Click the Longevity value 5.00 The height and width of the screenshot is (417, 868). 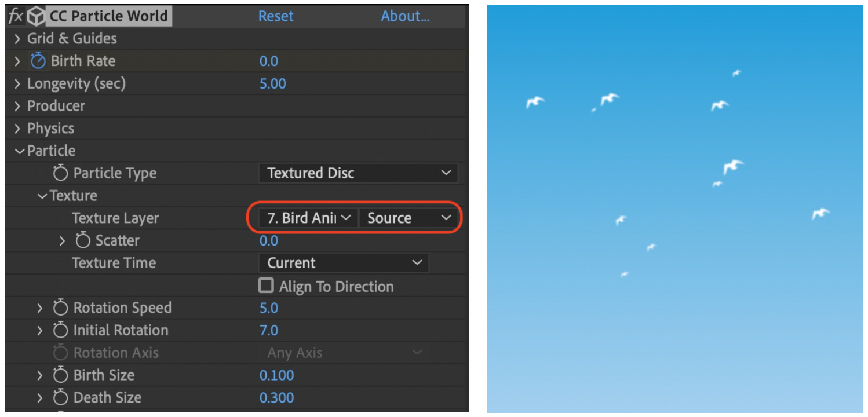[272, 83]
